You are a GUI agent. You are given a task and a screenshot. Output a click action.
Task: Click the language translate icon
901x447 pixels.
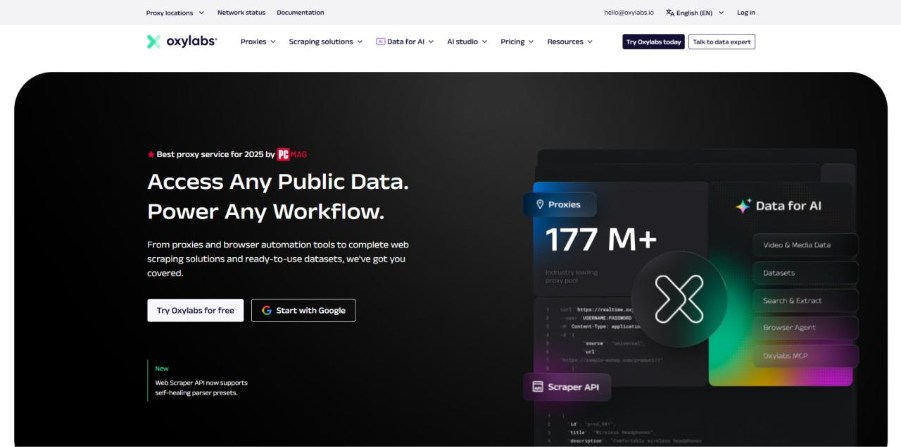pyautogui.click(x=669, y=13)
